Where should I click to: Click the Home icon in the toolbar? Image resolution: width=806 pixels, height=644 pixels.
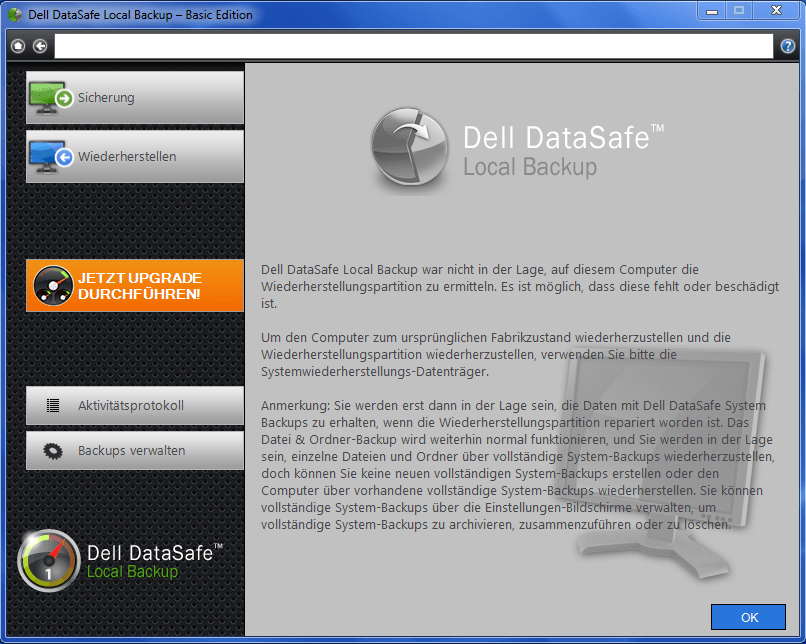(x=18, y=46)
